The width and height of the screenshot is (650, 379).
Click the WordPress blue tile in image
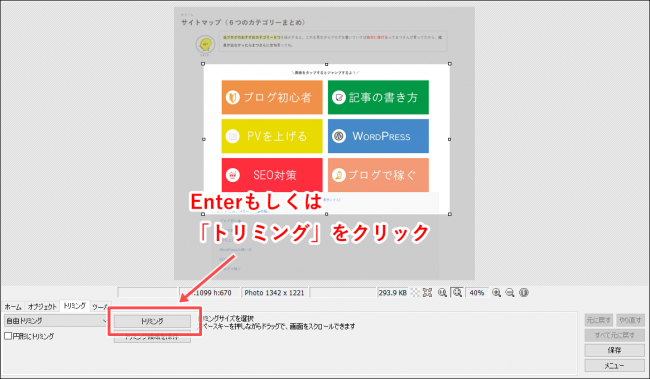click(x=378, y=136)
